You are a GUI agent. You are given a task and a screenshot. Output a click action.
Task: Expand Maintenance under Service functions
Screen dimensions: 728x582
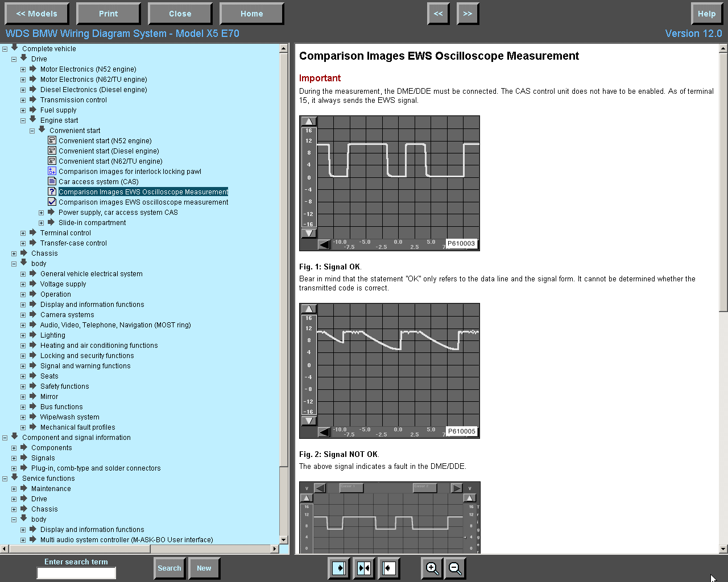tap(13, 488)
